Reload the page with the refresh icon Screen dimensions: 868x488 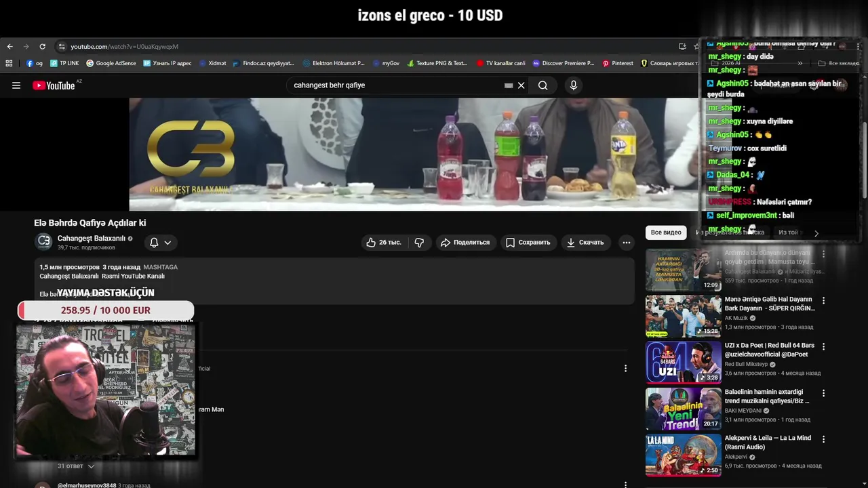(x=42, y=47)
